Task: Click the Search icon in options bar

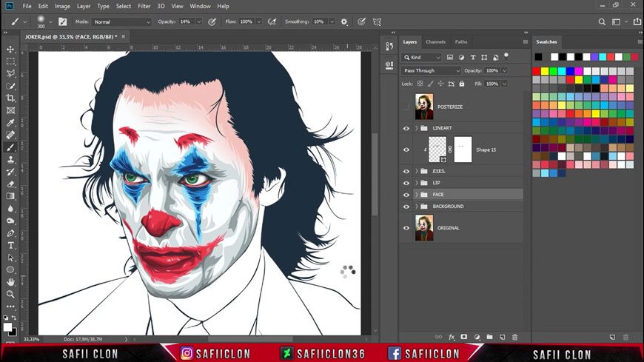Action: pos(602,21)
